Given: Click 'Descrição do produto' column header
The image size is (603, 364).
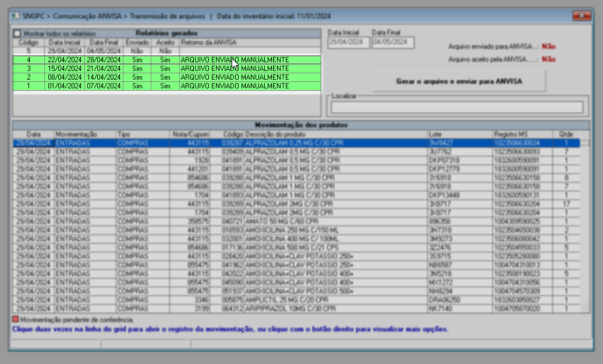Looking at the screenshot, I should 336,134.
